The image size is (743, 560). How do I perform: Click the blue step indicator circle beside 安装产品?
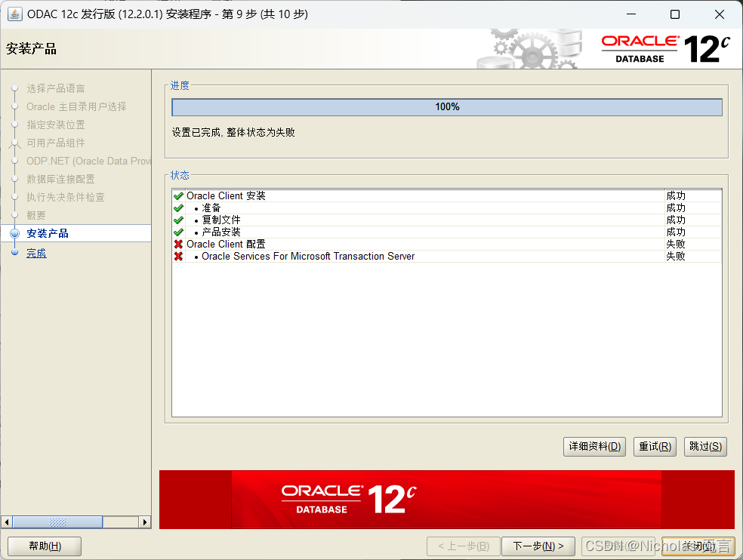[15, 235]
